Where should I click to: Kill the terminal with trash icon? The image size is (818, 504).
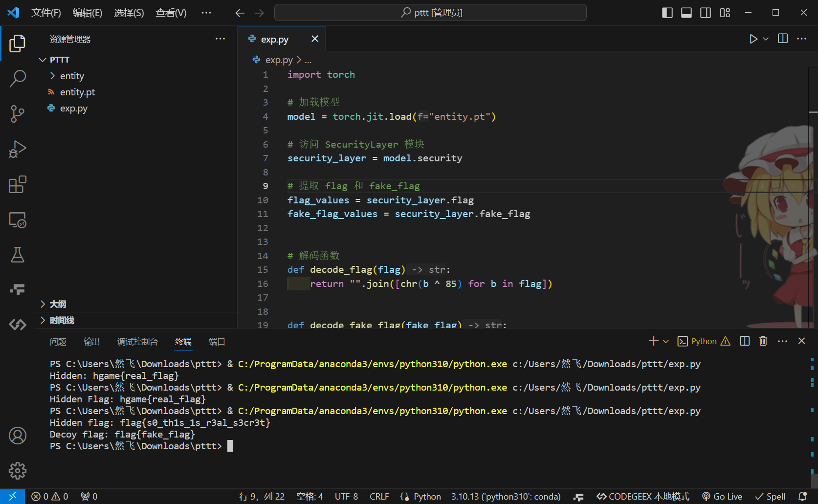pyautogui.click(x=763, y=341)
